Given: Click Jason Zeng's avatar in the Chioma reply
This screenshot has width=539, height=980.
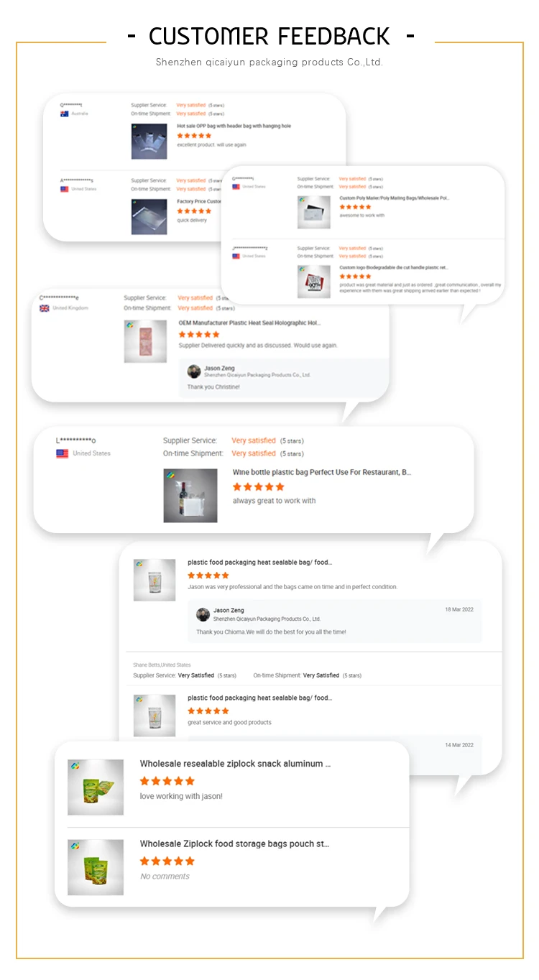Looking at the screenshot, I should coord(203,614).
